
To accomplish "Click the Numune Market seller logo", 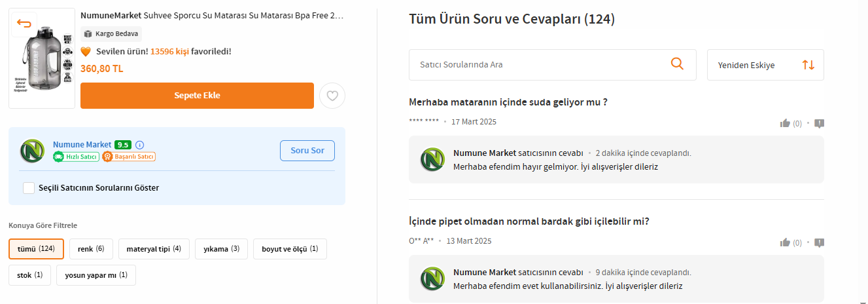I will (31, 151).
